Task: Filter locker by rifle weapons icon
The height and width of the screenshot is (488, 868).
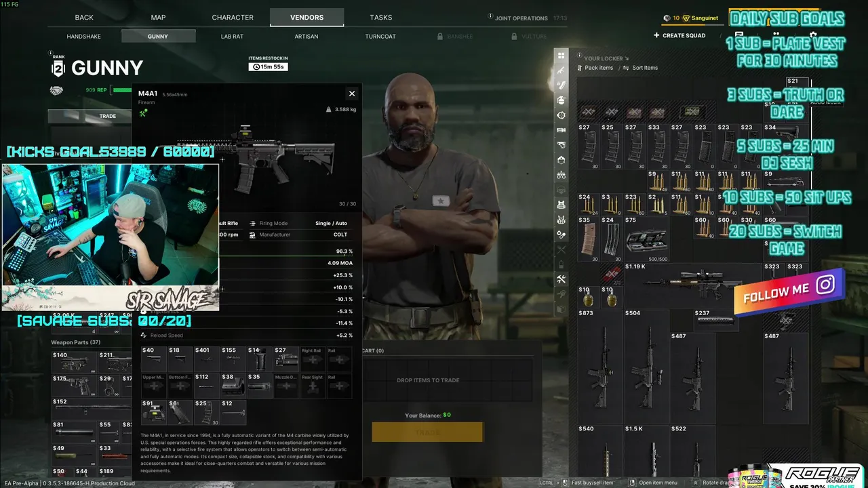Action: (561, 70)
